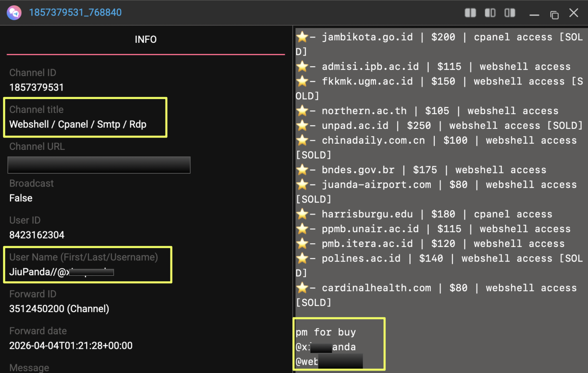Screen dimensions: 588x373
Task: Click the redacted @web… username mention
Action: (329, 361)
